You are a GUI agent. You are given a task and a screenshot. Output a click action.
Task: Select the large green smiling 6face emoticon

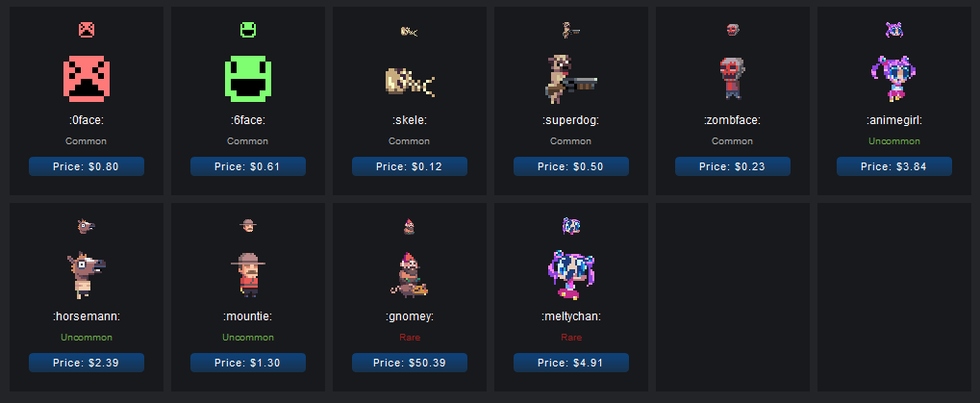248,79
